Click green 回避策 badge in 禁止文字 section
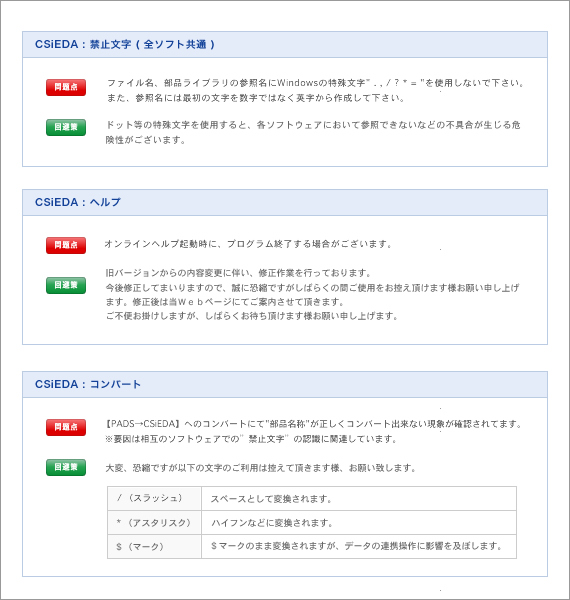Image resolution: width=570 pixels, height=600 pixels. click(x=66, y=127)
